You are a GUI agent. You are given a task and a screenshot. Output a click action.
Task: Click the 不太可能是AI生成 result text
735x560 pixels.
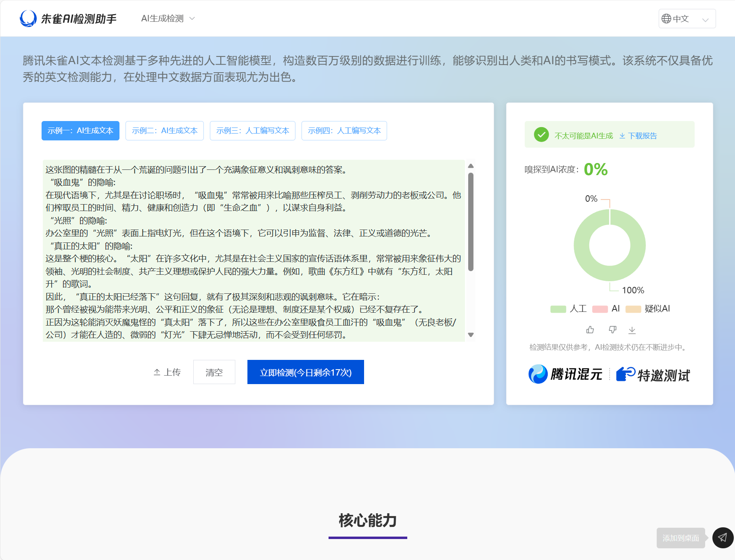click(584, 136)
